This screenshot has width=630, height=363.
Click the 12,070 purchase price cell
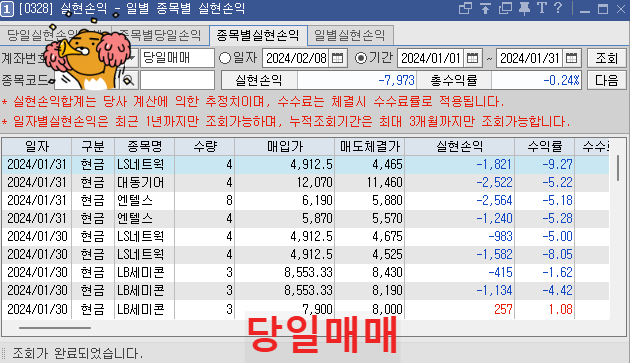(x=284, y=183)
